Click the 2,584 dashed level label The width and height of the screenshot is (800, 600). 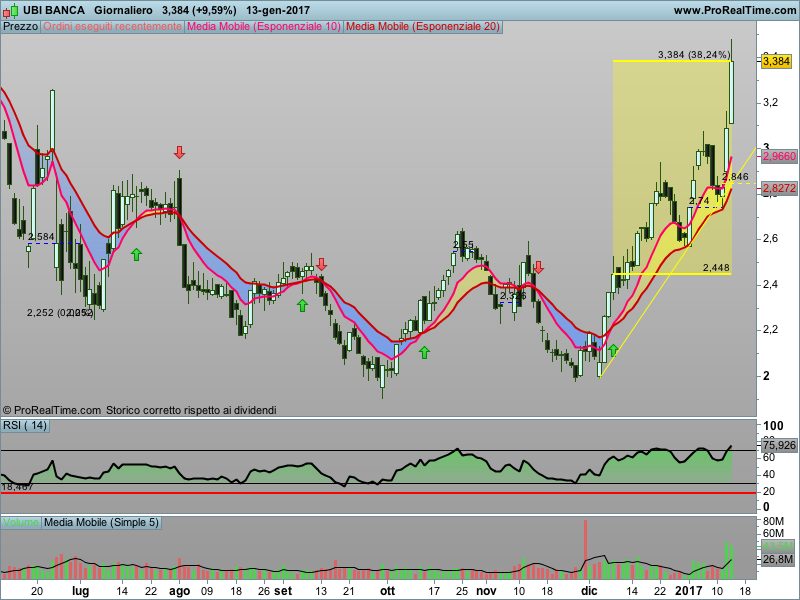point(41,237)
